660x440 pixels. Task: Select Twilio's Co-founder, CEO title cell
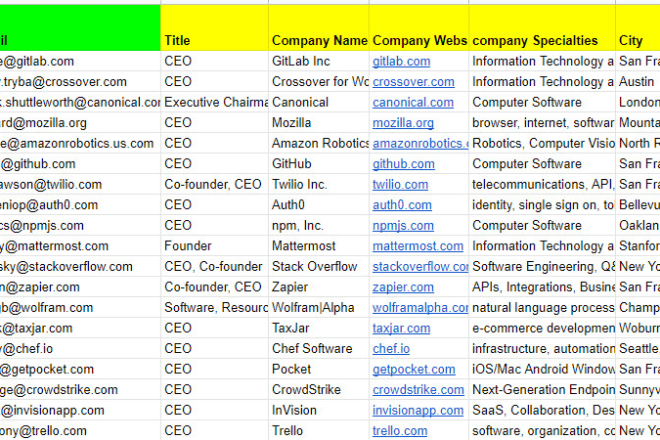pyautogui.click(x=214, y=184)
